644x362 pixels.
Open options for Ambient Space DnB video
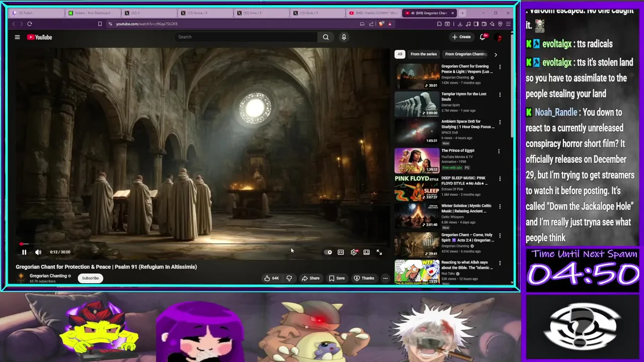point(500,122)
